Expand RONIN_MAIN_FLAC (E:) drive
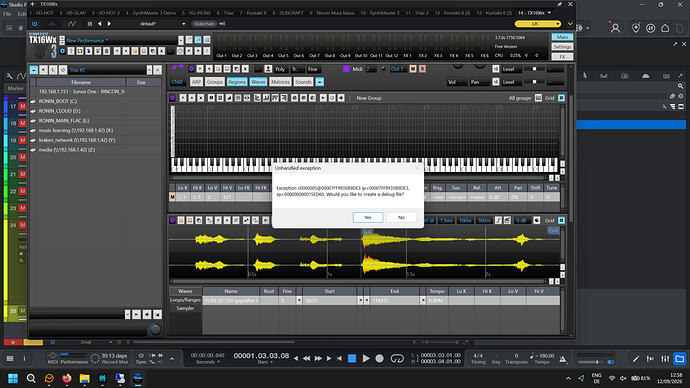Image resolution: width=690 pixels, height=388 pixels. 33,121
